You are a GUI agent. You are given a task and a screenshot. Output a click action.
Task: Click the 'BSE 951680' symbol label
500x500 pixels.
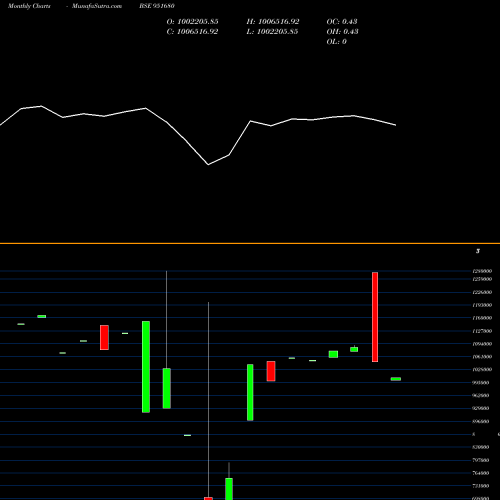pos(157,6)
